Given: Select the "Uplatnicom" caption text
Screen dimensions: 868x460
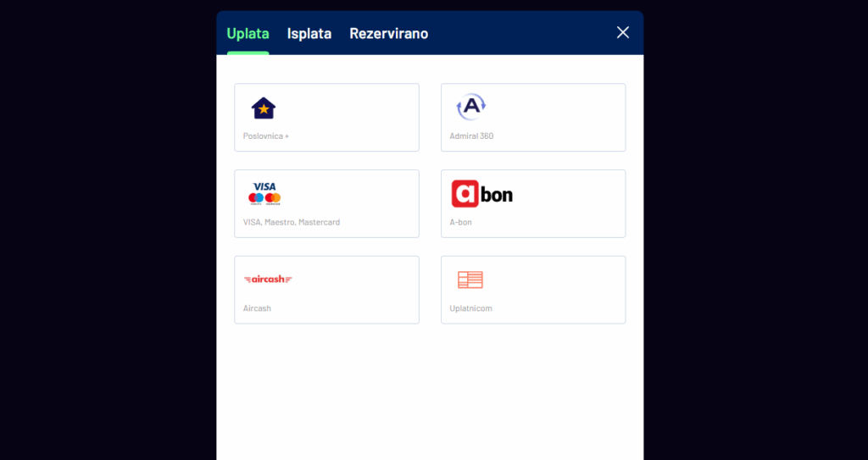Looking at the screenshot, I should pos(470,308).
